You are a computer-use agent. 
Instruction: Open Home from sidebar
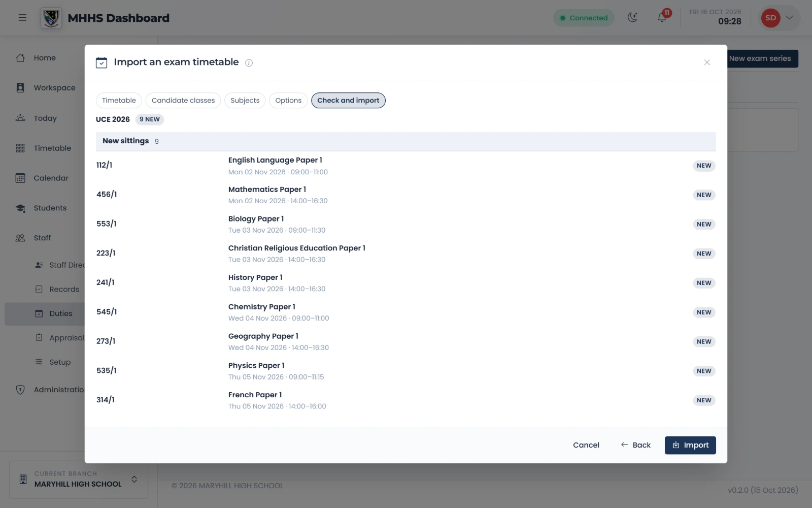pyautogui.click(x=45, y=58)
